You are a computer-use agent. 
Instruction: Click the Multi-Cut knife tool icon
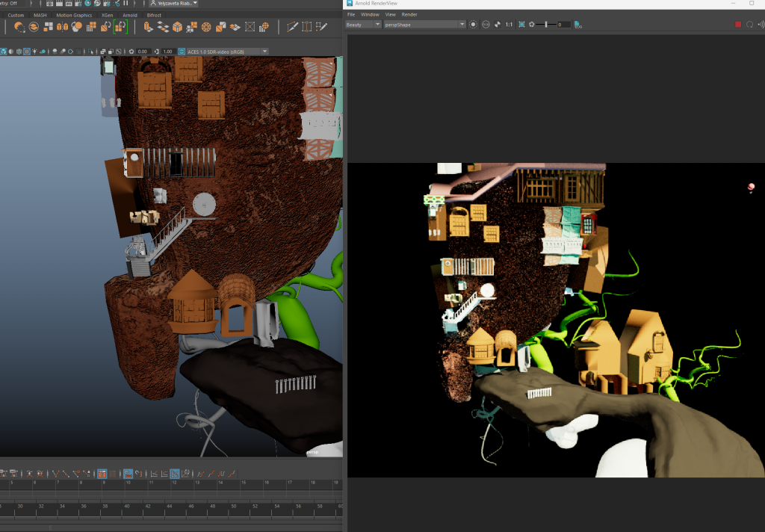[x=293, y=27]
